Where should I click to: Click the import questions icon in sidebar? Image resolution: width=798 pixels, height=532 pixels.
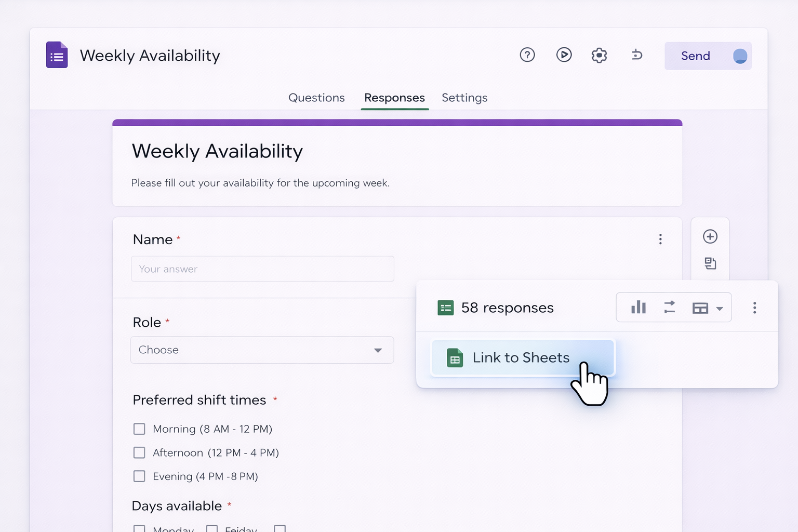(710, 263)
